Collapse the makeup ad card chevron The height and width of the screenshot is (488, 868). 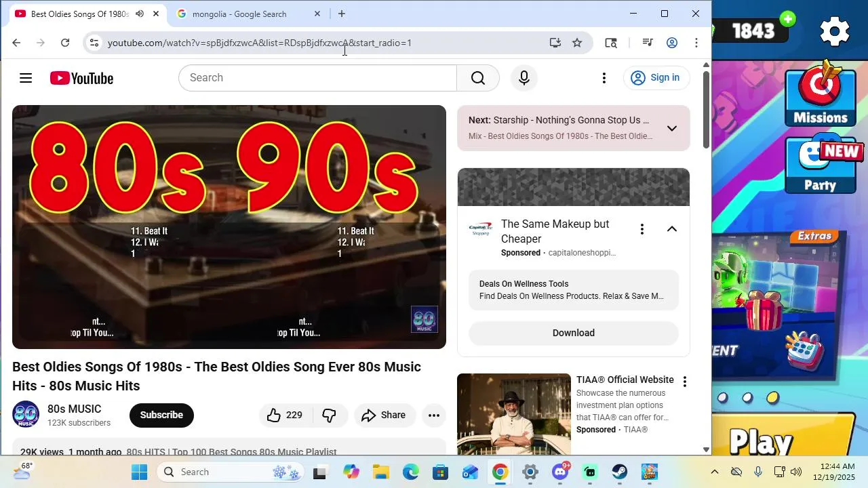coord(671,229)
